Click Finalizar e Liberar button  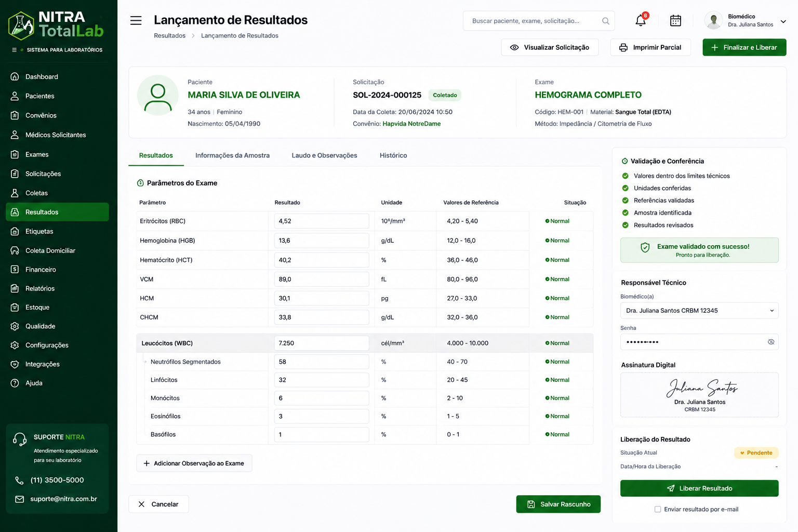744,47
